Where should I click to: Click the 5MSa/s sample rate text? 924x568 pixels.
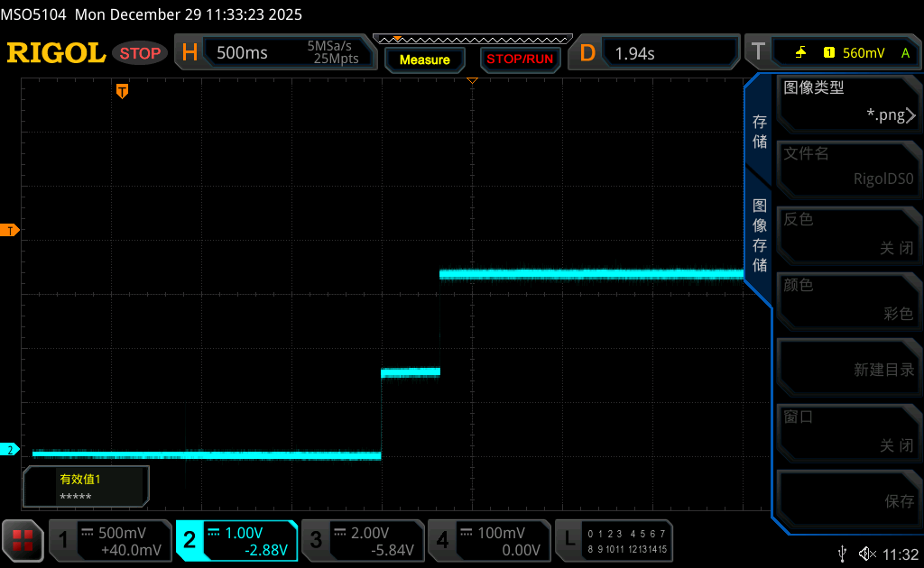[x=328, y=46]
